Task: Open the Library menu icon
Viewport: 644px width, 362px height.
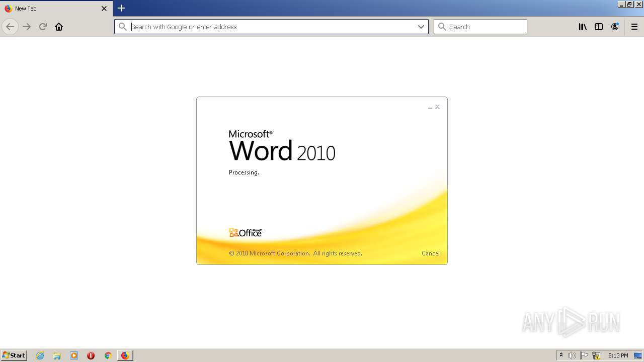Action: click(583, 27)
